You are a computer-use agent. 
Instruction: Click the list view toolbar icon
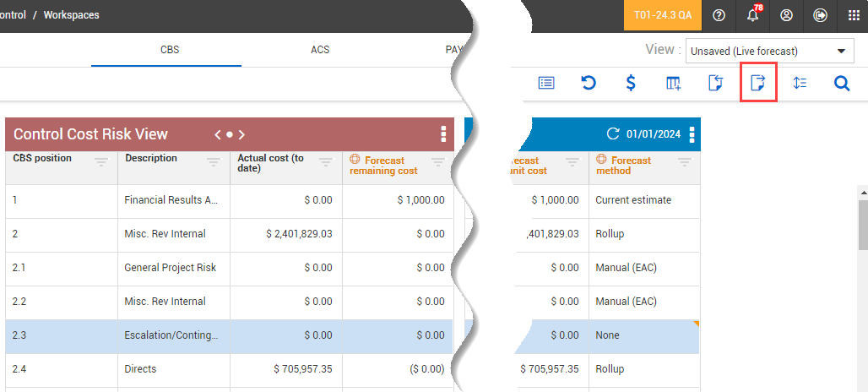pos(545,83)
